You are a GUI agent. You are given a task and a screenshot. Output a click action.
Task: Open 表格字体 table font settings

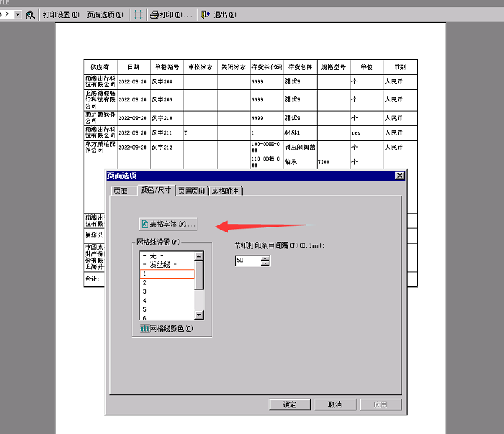(x=168, y=225)
